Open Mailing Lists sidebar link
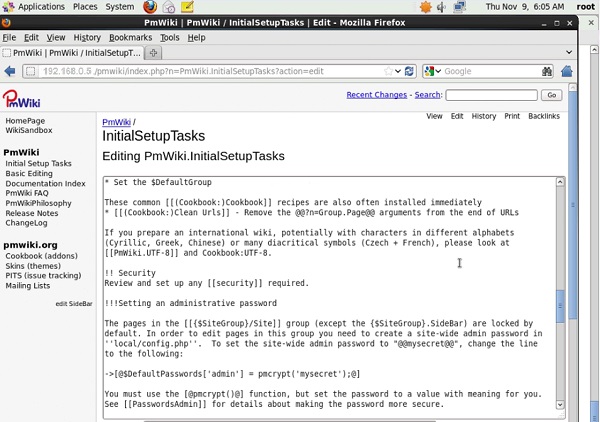The width and height of the screenshot is (600, 422). (28, 285)
